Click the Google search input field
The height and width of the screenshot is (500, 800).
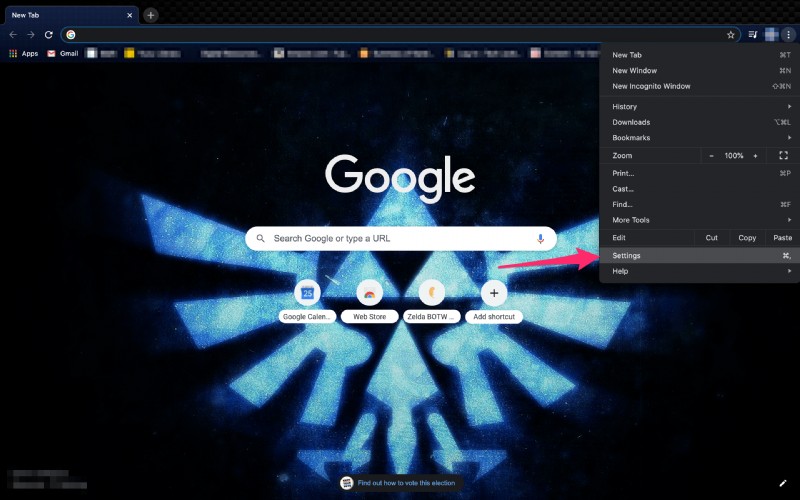(401, 238)
